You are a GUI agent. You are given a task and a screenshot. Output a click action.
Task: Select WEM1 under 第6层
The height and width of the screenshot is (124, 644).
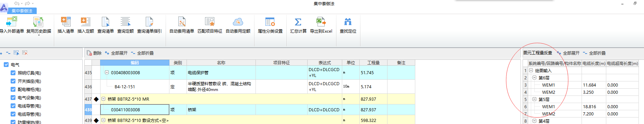(x=548, y=85)
